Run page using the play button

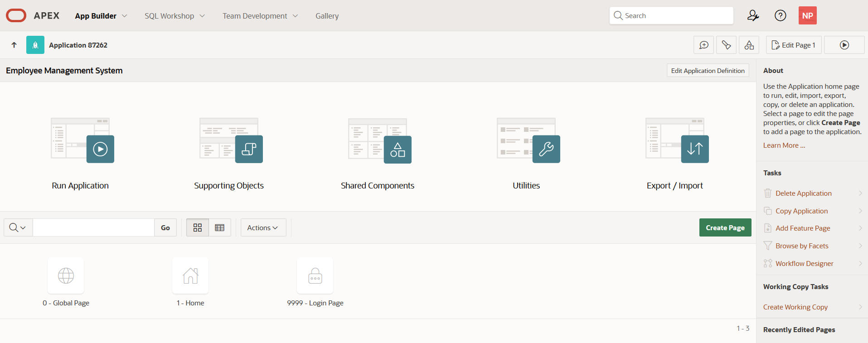point(844,45)
